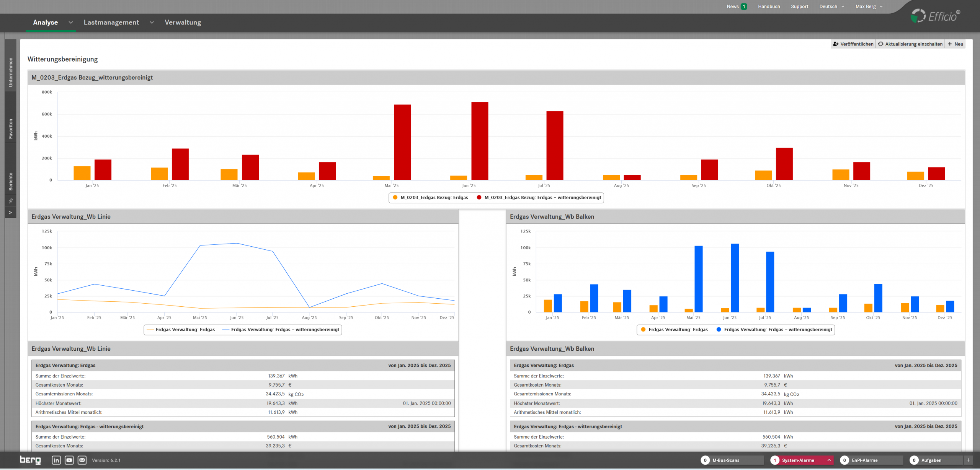Expand the sidebar with arrow button
The height and width of the screenshot is (470, 980).
tap(11, 213)
